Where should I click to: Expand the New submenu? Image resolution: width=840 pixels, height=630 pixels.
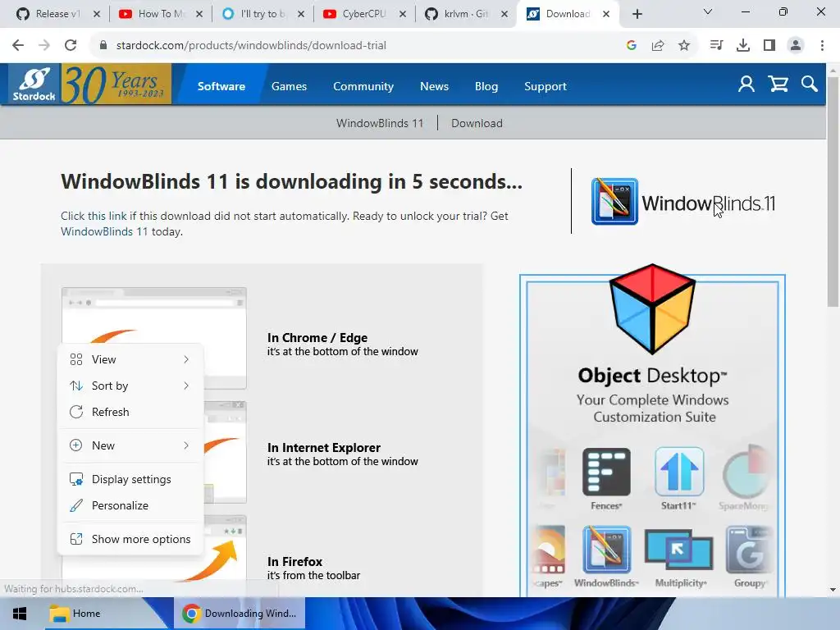click(130, 445)
